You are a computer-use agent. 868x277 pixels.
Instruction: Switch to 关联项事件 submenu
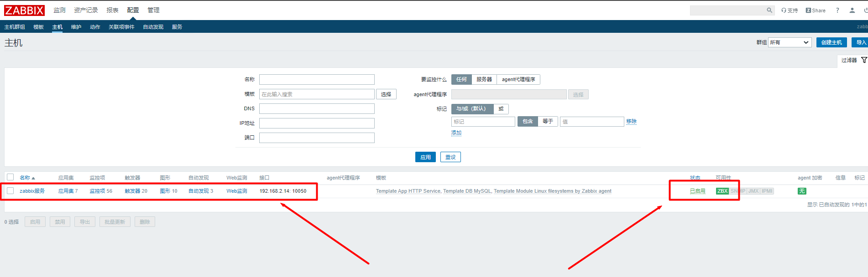pyautogui.click(x=121, y=27)
